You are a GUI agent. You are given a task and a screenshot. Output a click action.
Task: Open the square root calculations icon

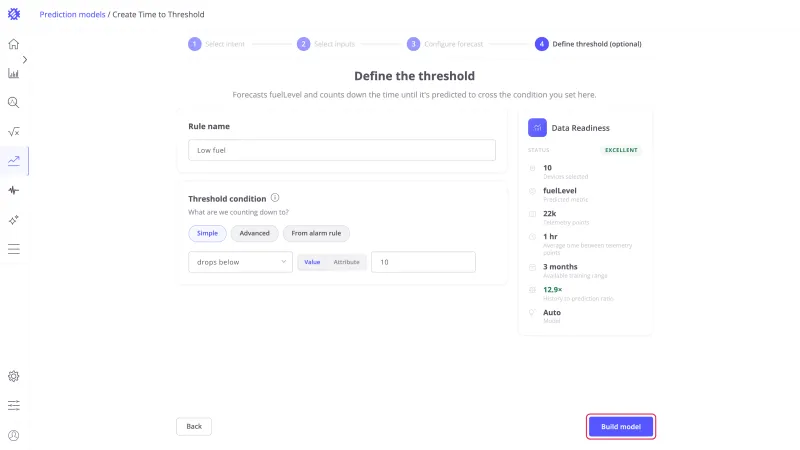pos(14,132)
